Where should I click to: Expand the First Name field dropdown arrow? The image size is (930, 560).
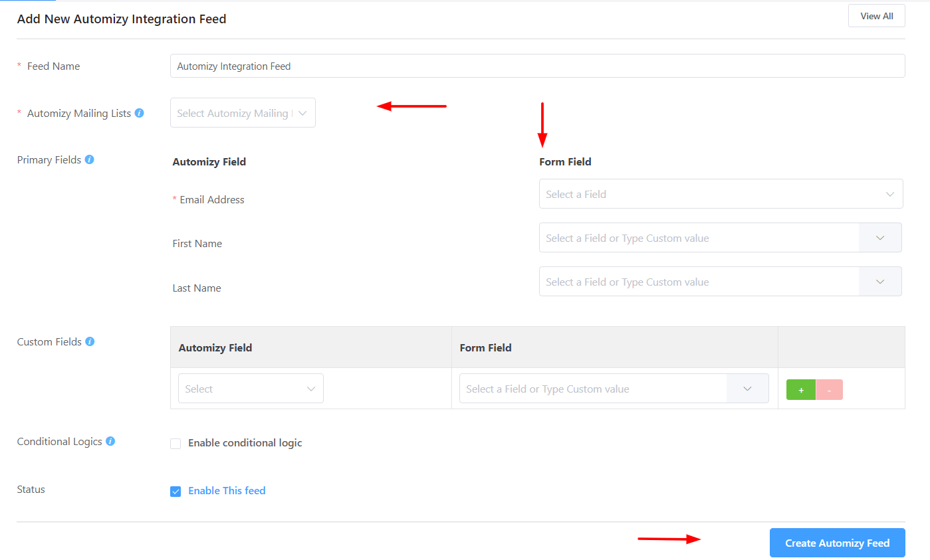coord(880,238)
